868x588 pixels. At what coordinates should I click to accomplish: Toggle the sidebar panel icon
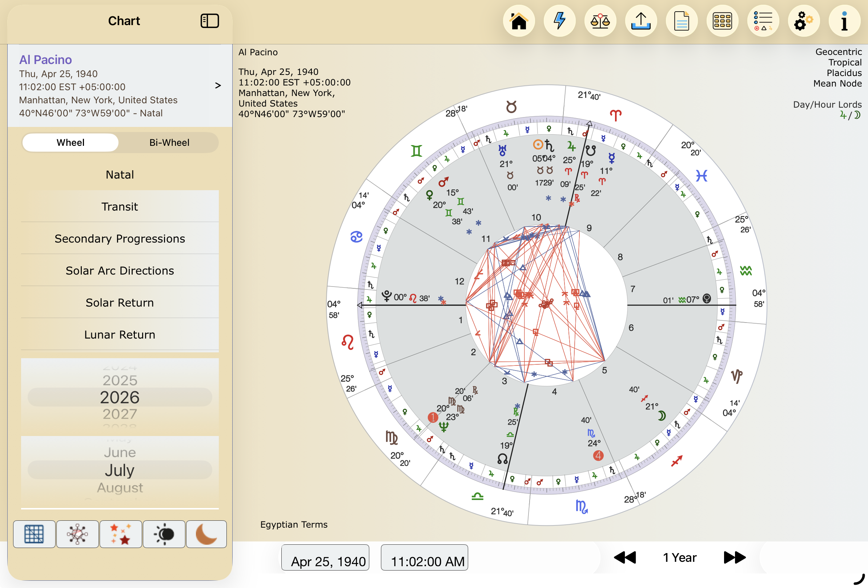[209, 21]
